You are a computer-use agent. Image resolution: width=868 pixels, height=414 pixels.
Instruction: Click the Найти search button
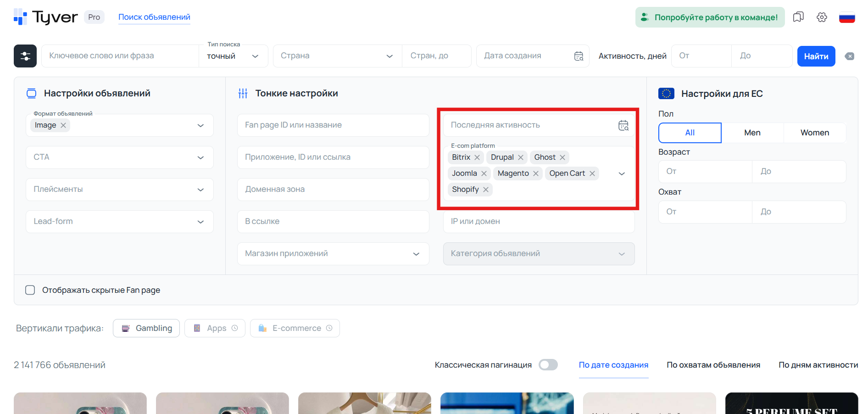click(816, 56)
